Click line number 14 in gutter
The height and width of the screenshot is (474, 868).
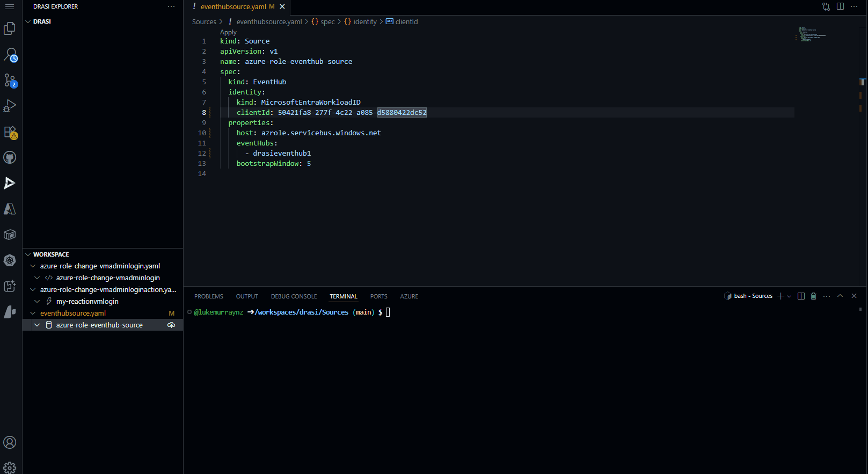(x=202, y=173)
